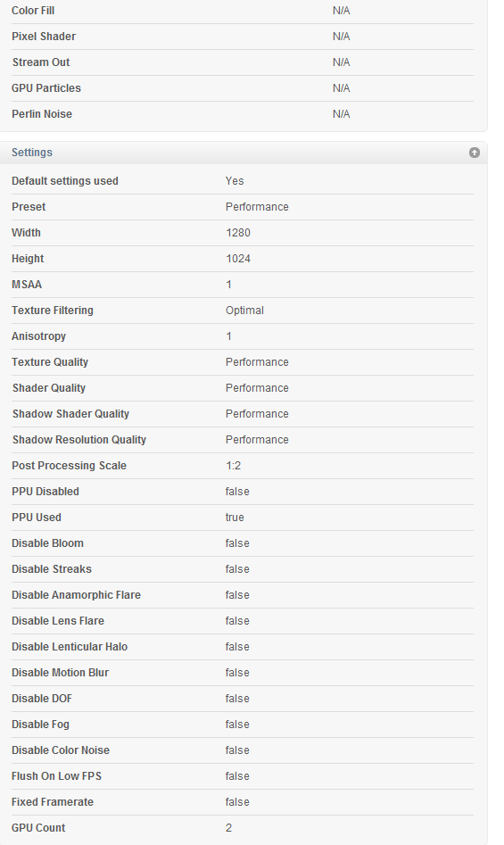The image size is (504, 845).
Task: Click the Disable Motion Blur label
Action: [x=61, y=673]
